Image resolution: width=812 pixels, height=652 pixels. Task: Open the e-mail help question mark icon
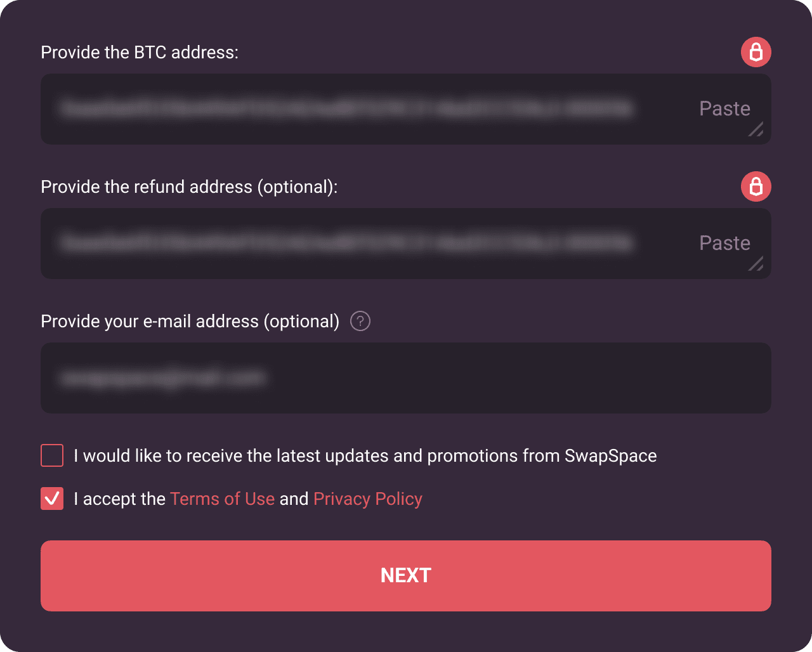coord(360,322)
